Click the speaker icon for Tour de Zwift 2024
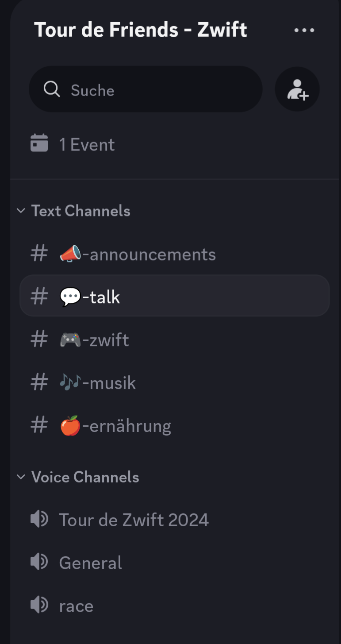 (x=39, y=519)
